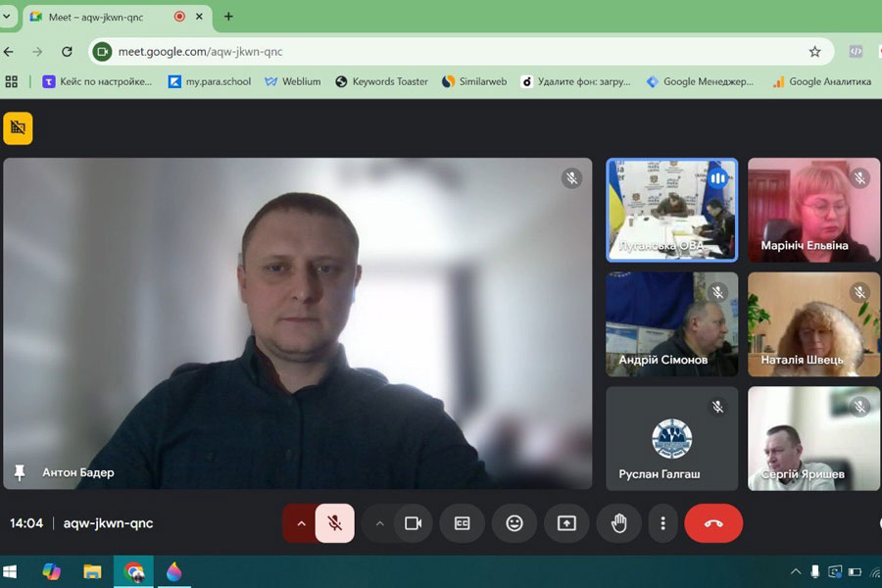Open the my.para.school bookmark
The image size is (882, 588).
[210, 81]
